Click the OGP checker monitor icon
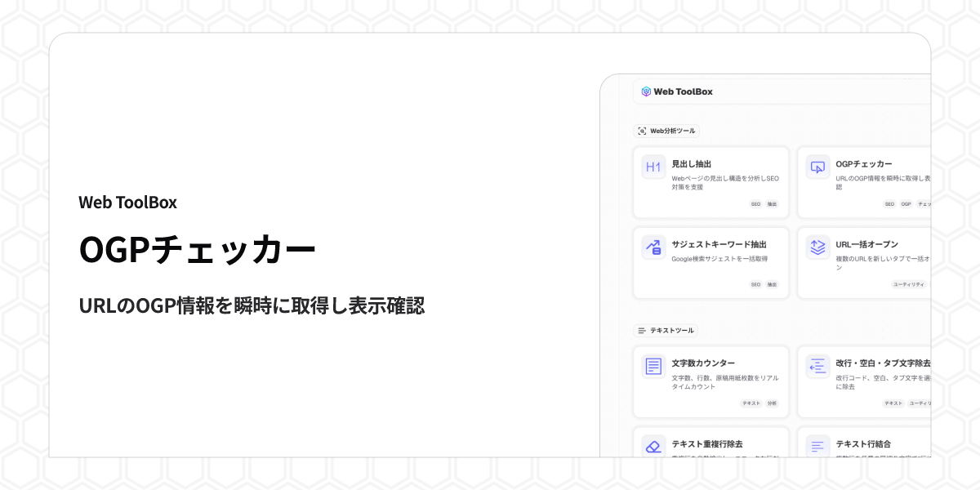Image resolution: width=980 pixels, height=490 pixels. click(817, 167)
